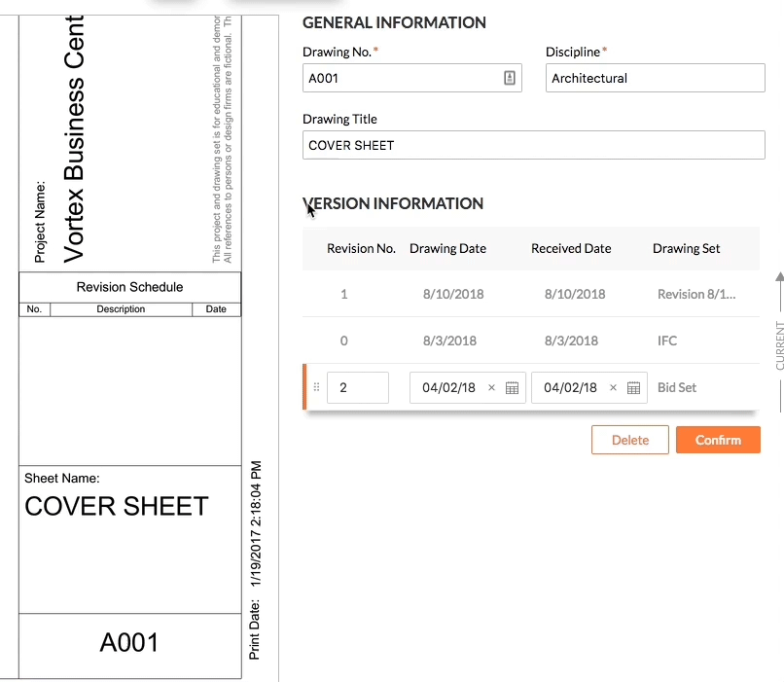This screenshot has width=784, height=682.
Task: Select the revision 0 IFC row
Action: pos(530,341)
